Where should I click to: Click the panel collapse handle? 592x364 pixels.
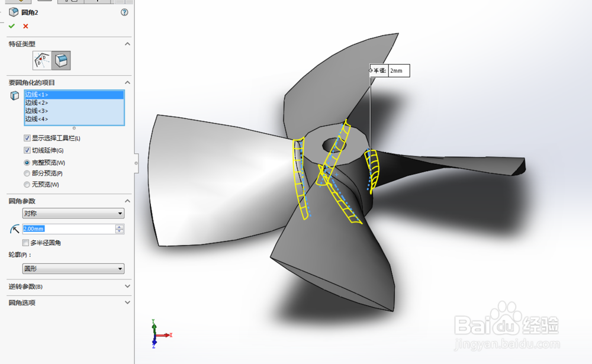tap(136, 163)
